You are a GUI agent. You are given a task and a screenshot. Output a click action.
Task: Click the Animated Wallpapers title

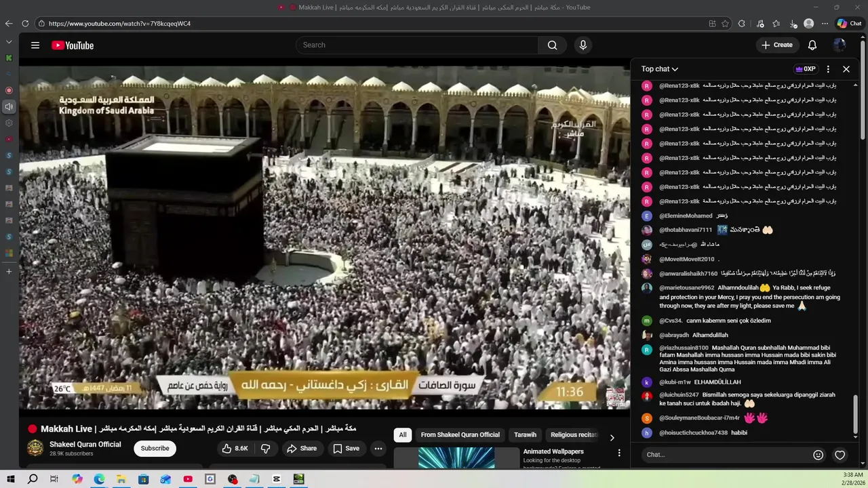(553, 451)
